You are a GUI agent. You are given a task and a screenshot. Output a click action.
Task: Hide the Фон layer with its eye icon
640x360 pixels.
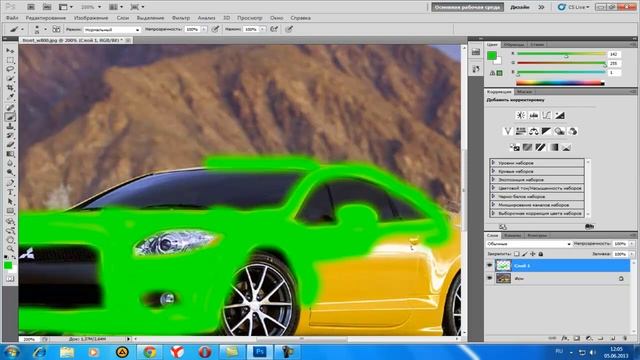(x=489, y=278)
